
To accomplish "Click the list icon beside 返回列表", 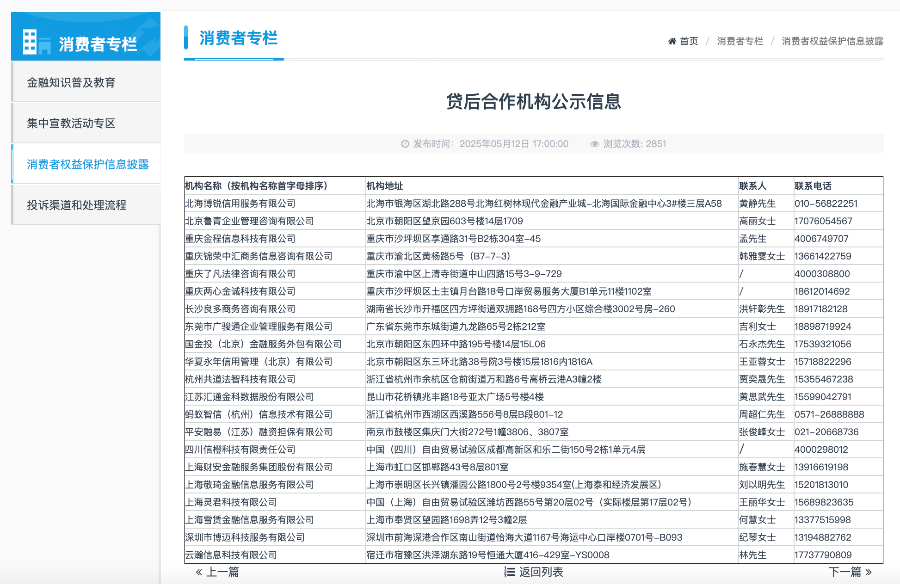I will (x=510, y=572).
